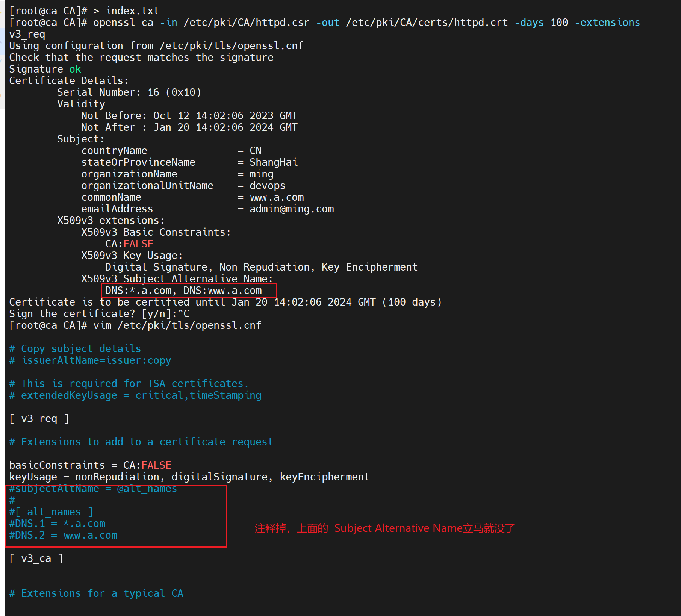Screen dimensions: 681x616
Task: Click the '#DNS.1 = *.a.com' line
Action: pos(57,524)
